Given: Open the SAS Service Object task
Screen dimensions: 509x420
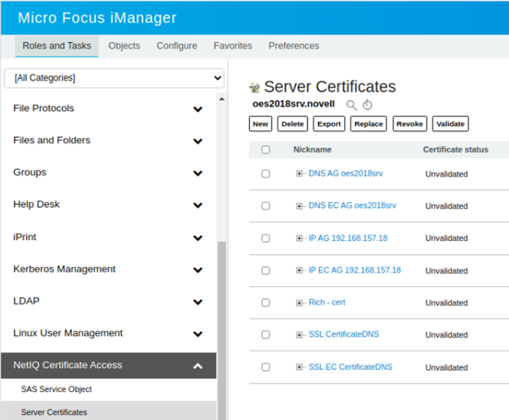Looking at the screenshot, I should pyautogui.click(x=56, y=389).
